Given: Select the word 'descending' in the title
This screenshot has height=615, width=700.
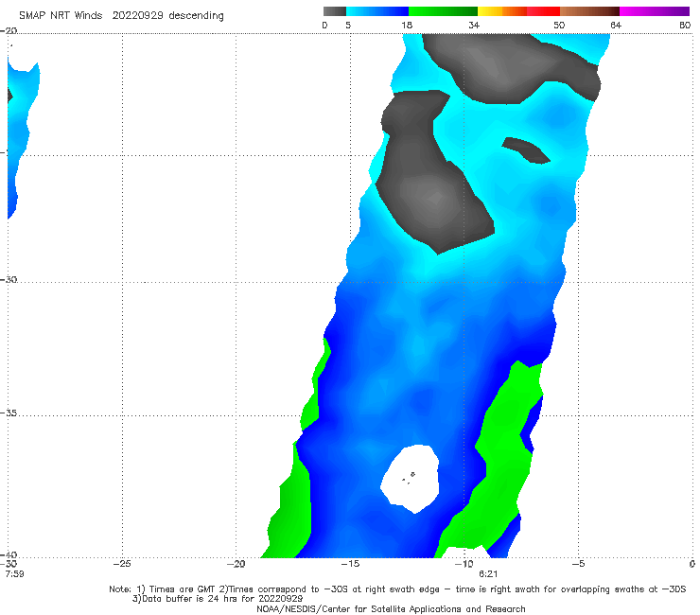Looking at the screenshot, I should [x=196, y=16].
